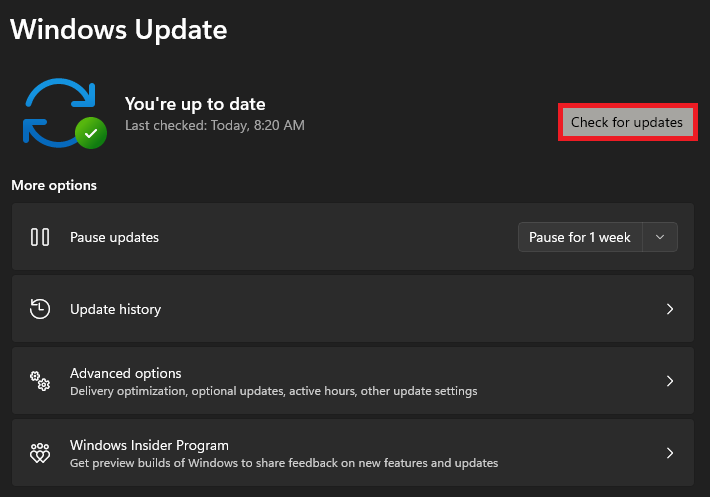Click the blue sync arrows update icon
The height and width of the screenshot is (497, 710).
(x=60, y=113)
